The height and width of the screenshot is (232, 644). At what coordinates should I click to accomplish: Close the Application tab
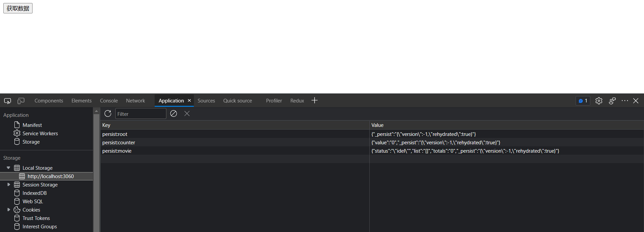189,100
